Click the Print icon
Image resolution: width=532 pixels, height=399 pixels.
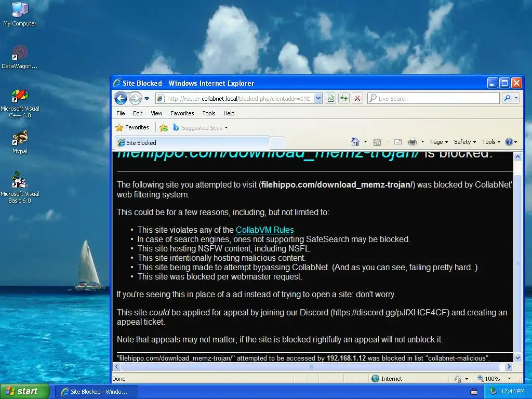pyautogui.click(x=412, y=142)
